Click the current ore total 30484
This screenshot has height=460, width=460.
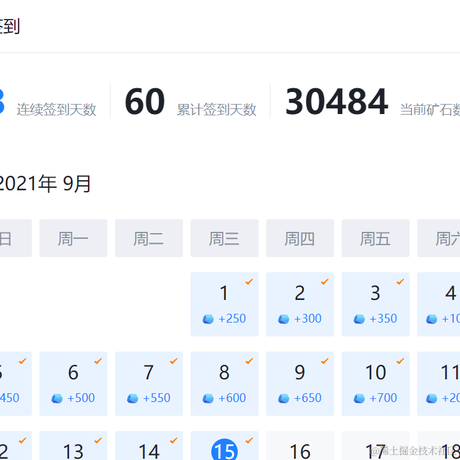tap(337, 101)
